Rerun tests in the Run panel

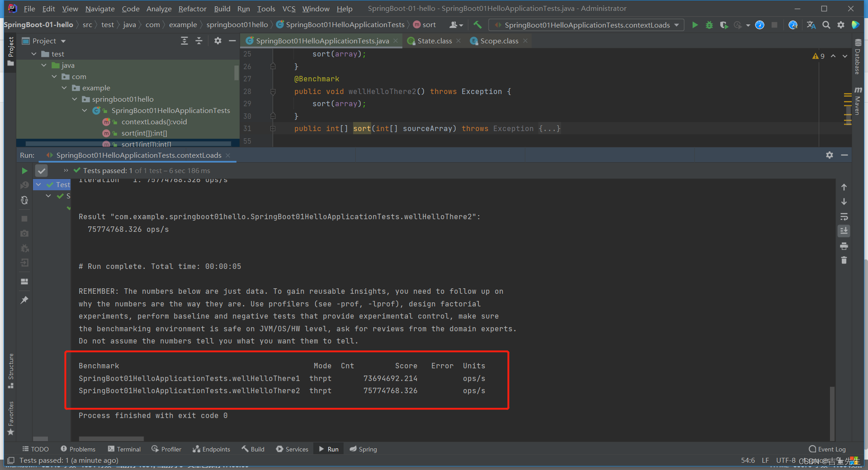[24, 171]
